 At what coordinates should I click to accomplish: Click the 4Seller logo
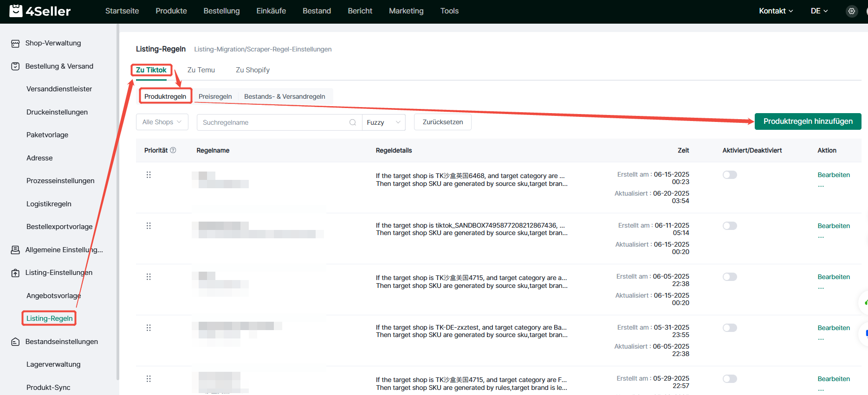[40, 11]
